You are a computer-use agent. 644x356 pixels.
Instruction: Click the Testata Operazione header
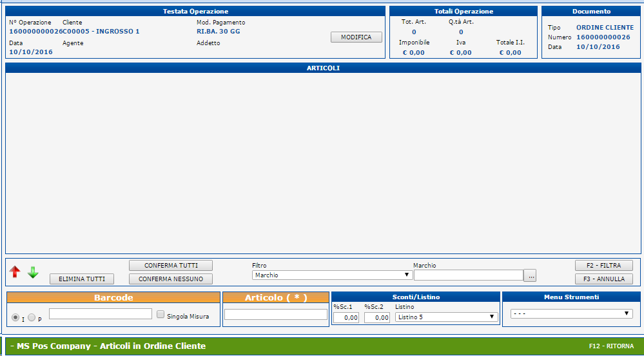195,11
